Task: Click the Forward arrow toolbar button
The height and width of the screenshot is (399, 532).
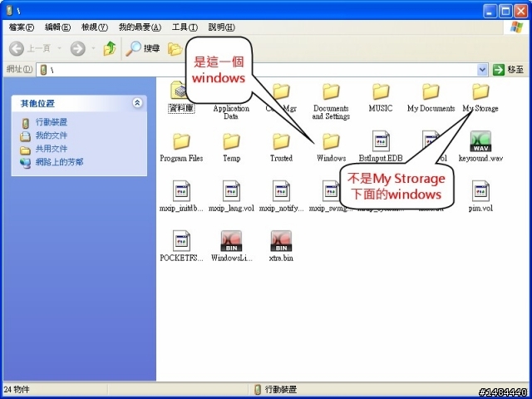Action: click(x=77, y=48)
